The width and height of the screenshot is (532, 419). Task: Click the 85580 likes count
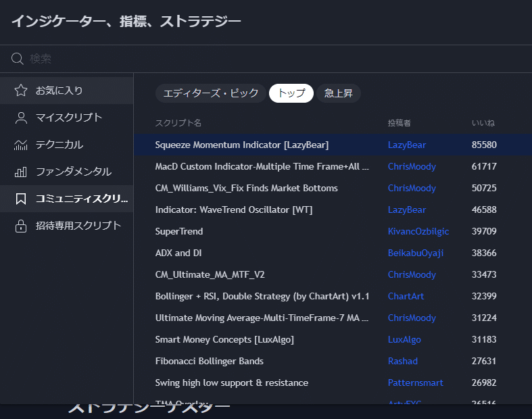point(484,145)
